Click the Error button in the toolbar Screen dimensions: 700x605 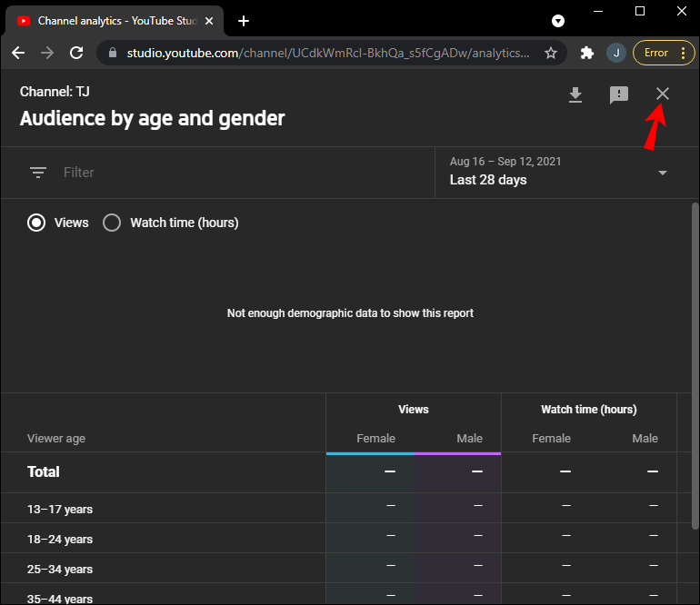tap(655, 53)
